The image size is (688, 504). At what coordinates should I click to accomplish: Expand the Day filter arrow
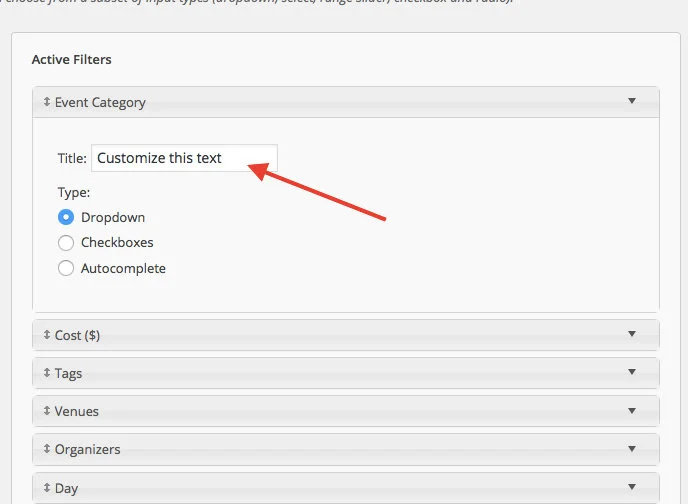click(631, 487)
